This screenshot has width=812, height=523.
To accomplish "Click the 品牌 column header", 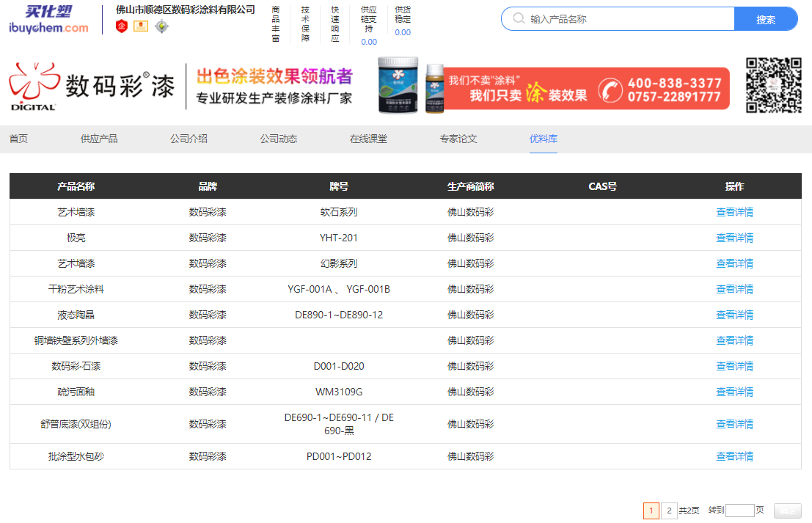I will [x=208, y=186].
